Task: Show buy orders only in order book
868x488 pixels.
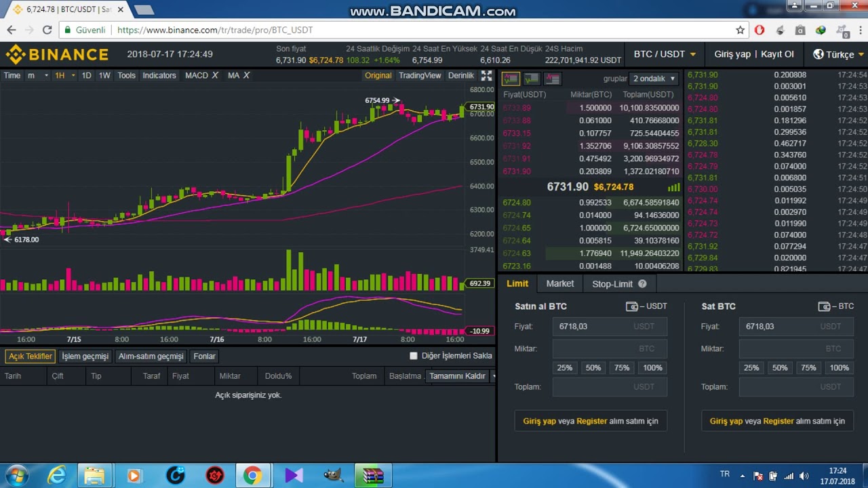Action: (532, 79)
